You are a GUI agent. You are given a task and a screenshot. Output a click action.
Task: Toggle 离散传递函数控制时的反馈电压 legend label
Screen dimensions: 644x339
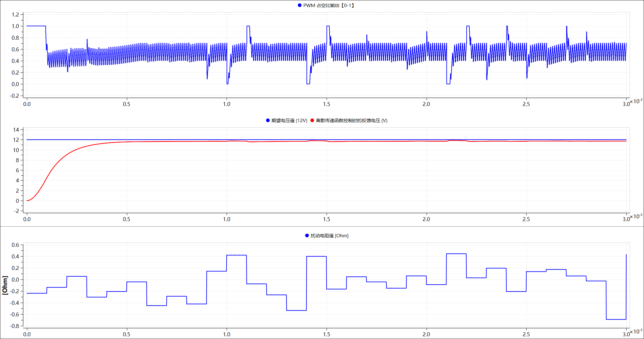[x=351, y=121]
